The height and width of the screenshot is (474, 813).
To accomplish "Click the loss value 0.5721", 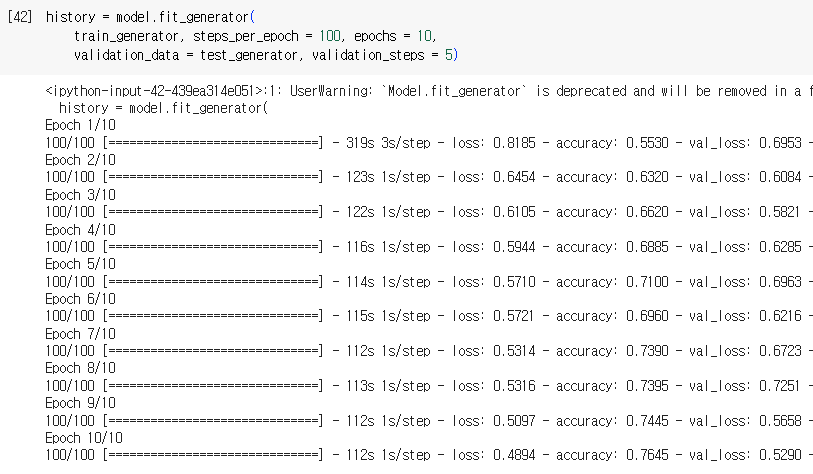I will coord(514,316).
